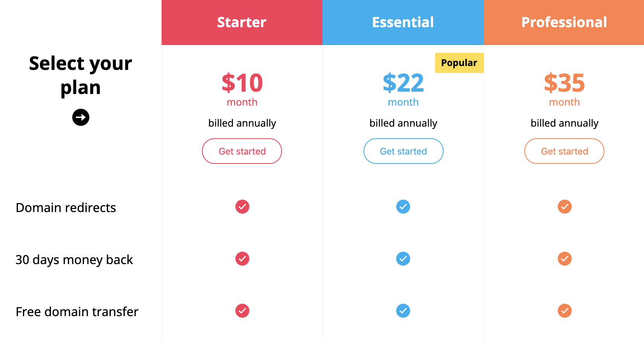Click Essential's Free domain transfer checkmark
The width and height of the screenshot is (644, 341).
(403, 311)
